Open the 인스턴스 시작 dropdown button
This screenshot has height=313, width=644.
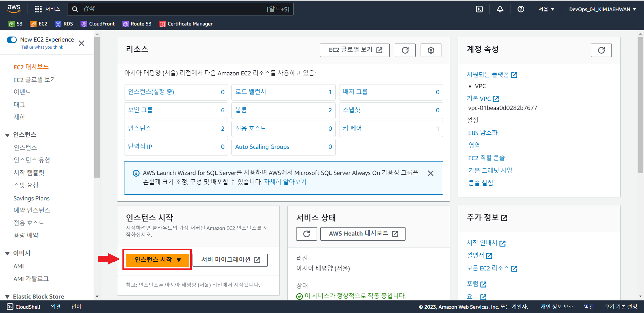[x=157, y=260]
